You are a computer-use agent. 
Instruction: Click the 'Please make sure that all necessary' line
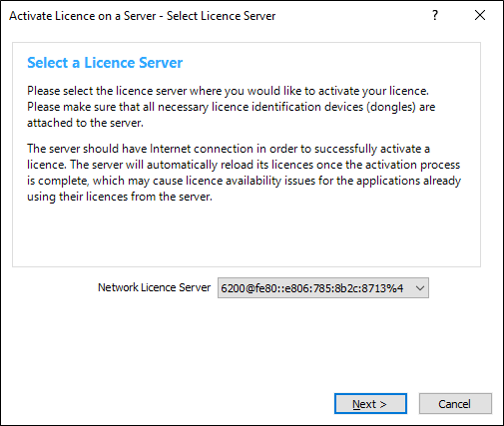(x=232, y=107)
